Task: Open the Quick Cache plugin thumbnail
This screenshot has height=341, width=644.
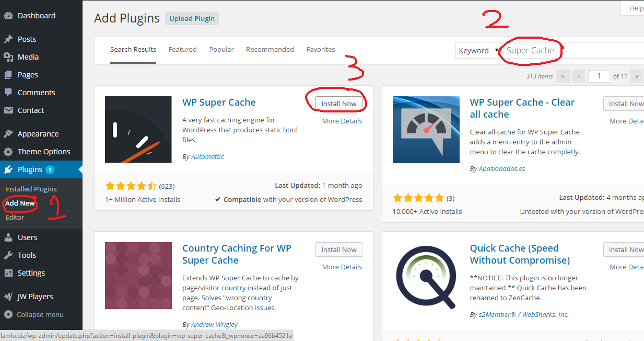Action: (426, 276)
